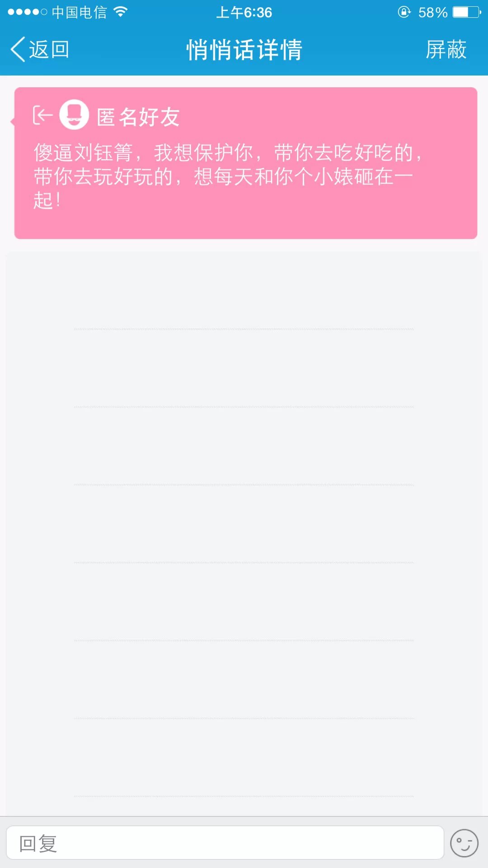Tap the rotation lock status icon
488x868 pixels.
404,12
